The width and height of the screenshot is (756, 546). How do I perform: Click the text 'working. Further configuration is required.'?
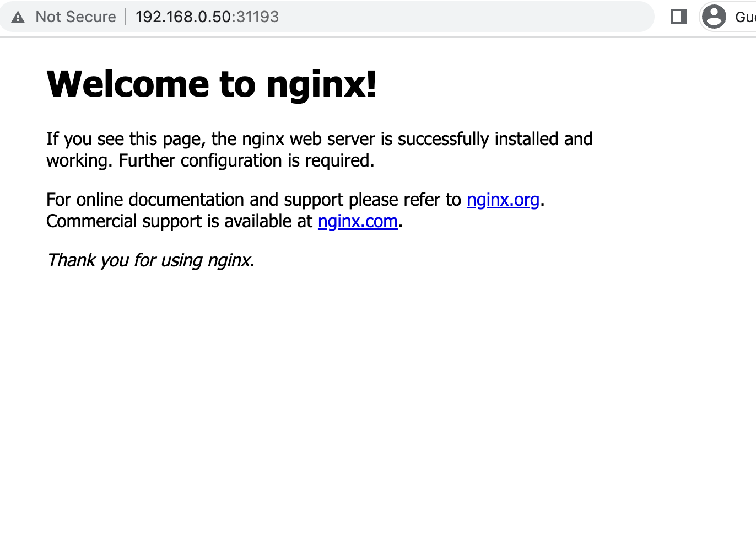[210, 160]
